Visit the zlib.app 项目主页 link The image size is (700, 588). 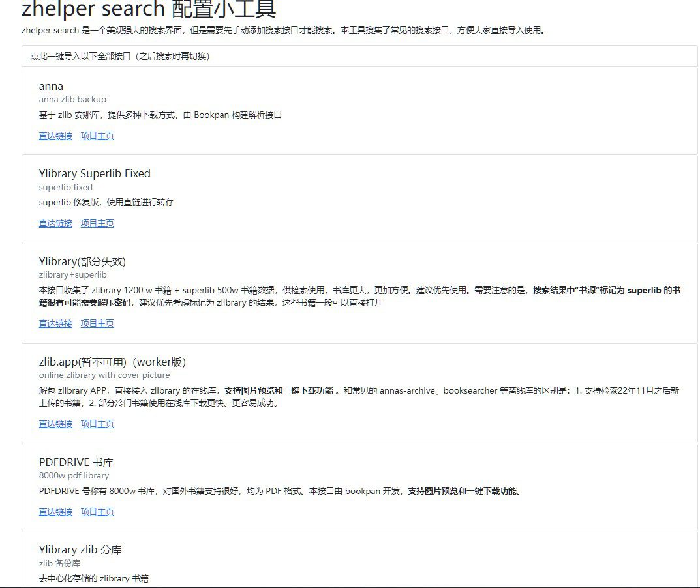tap(97, 424)
